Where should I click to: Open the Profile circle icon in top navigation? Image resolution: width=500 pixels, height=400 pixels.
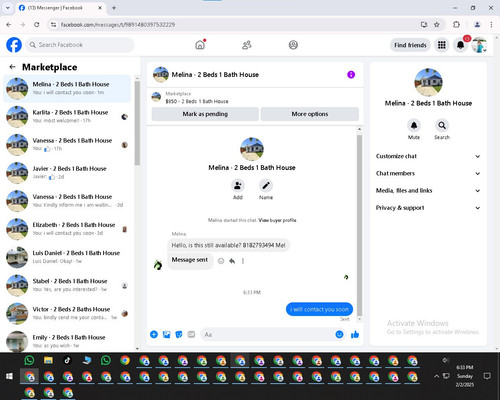(x=293, y=45)
